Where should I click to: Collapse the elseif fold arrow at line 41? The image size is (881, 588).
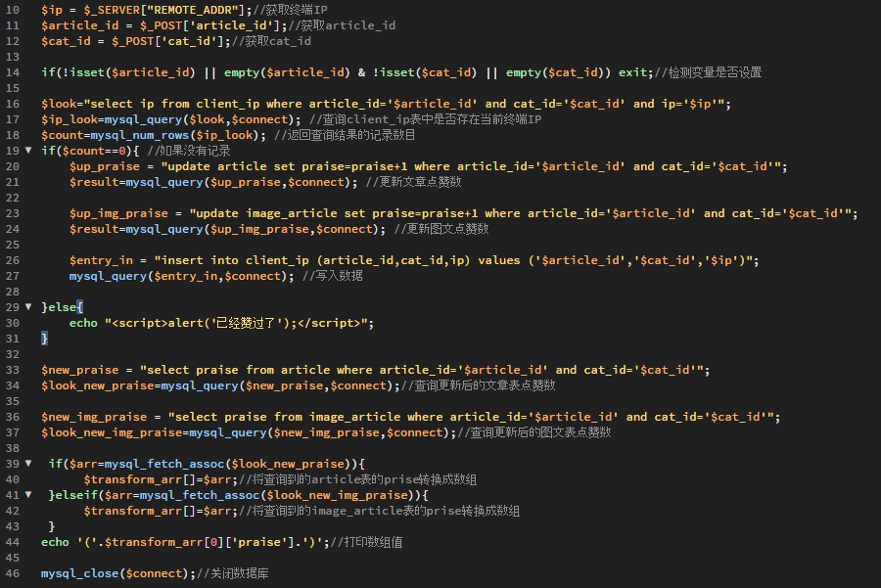[x=28, y=495]
